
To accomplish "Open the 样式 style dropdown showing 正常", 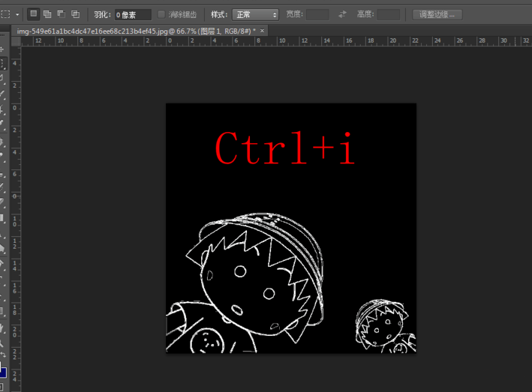I will [x=255, y=14].
